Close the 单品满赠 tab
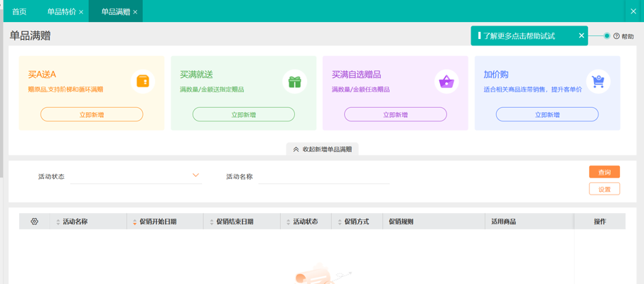Screen dimensions: 644x284 coord(135,12)
